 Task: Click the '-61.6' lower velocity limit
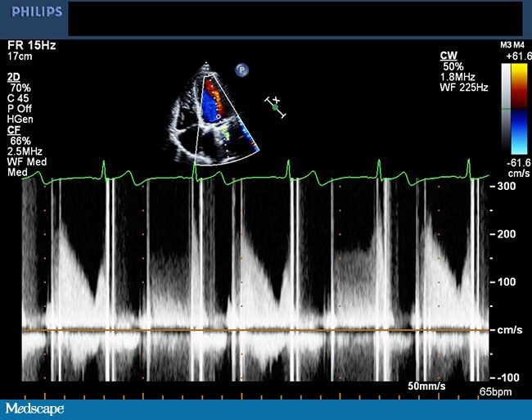[519, 163]
